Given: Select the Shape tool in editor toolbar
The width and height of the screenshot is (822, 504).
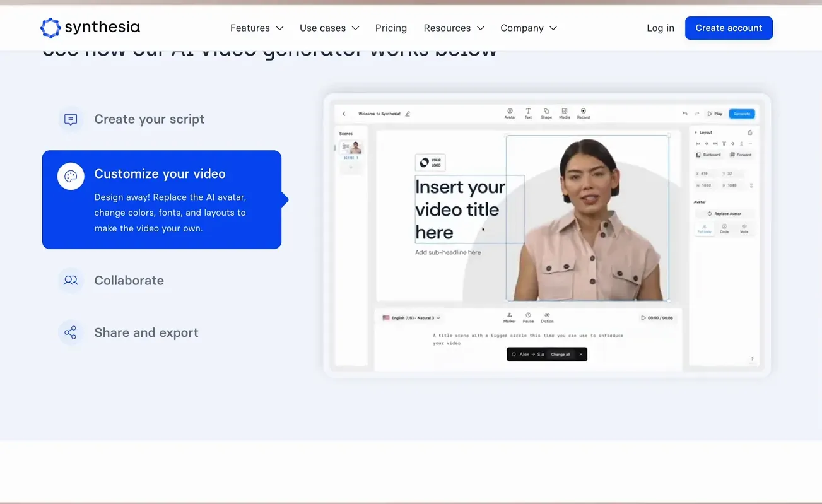Looking at the screenshot, I should pyautogui.click(x=546, y=113).
